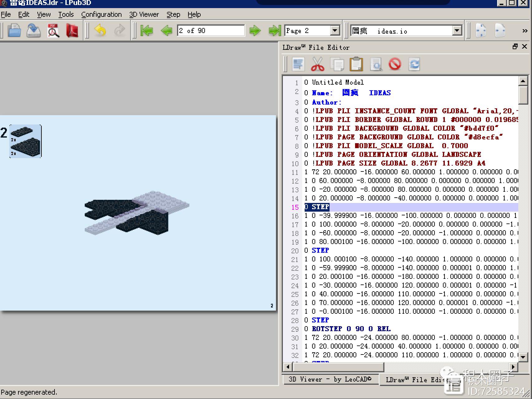Click the yellow Undo arrow
The width and height of the screenshot is (532, 399).
[100, 31]
